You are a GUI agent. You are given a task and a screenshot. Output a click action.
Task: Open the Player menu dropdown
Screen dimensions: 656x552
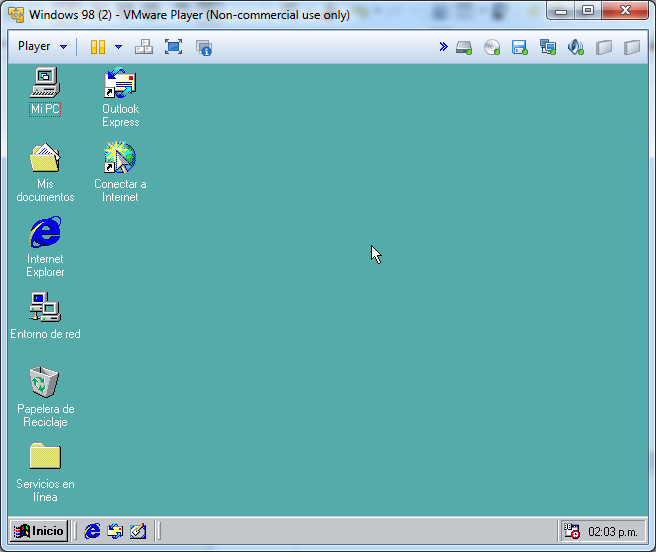(x=42, y=47)
